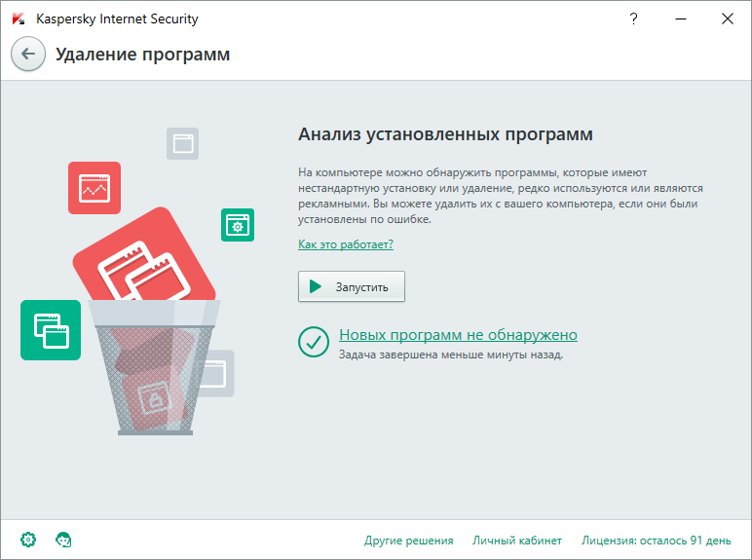
Task: Go back with the arrow button
Action: coord(28,54)
